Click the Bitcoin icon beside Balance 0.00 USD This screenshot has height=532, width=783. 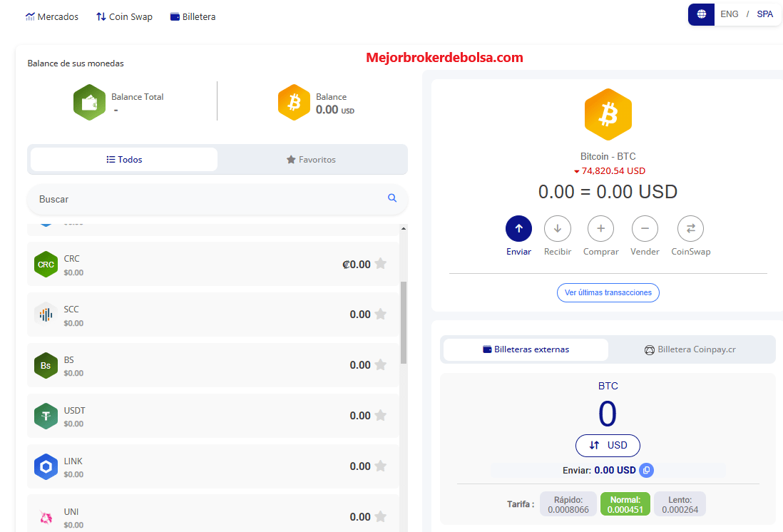coord(294,103)
